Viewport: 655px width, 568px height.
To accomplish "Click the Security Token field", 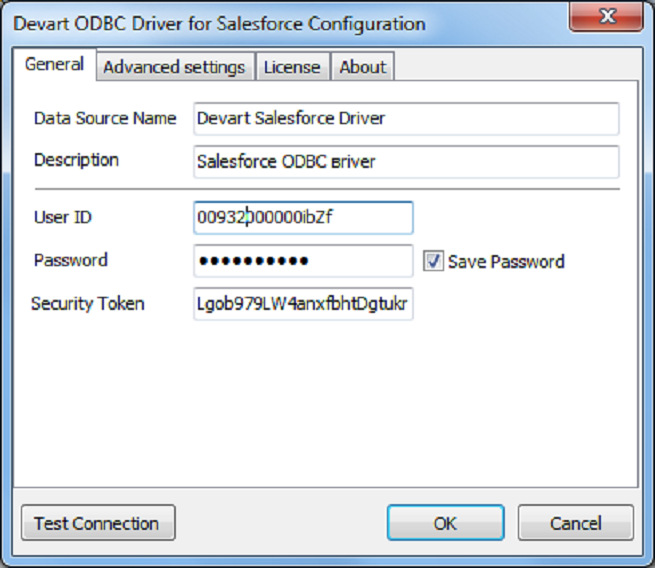I will [303, 304].
